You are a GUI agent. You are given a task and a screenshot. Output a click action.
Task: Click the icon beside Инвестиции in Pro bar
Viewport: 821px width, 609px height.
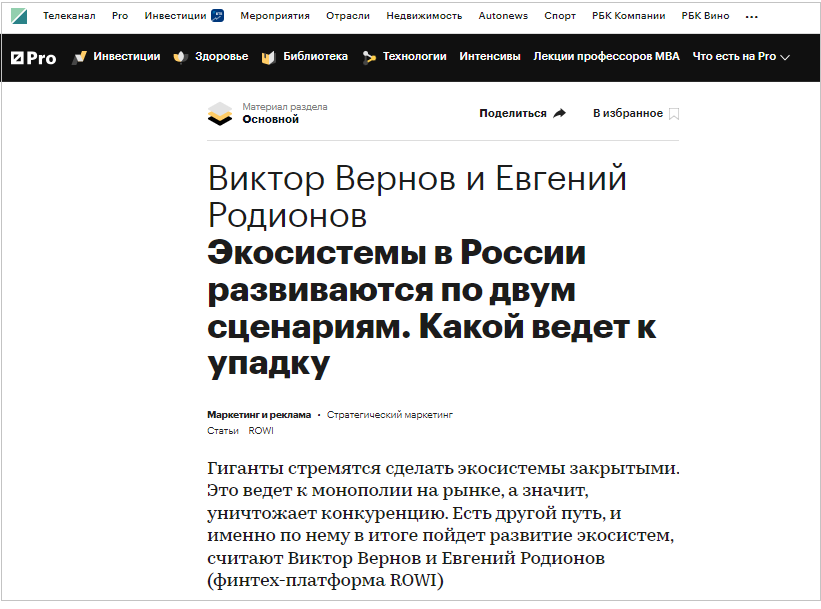click(x=80, y=57)
